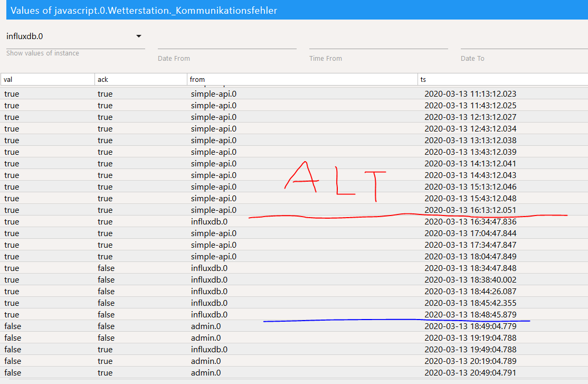Select timestamp 2020-03-13 16:13:12.051

tap(470, 210)
